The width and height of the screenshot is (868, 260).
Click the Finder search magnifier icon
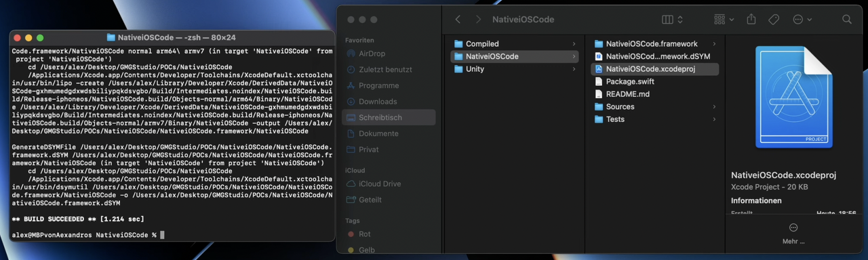(847, 20)
